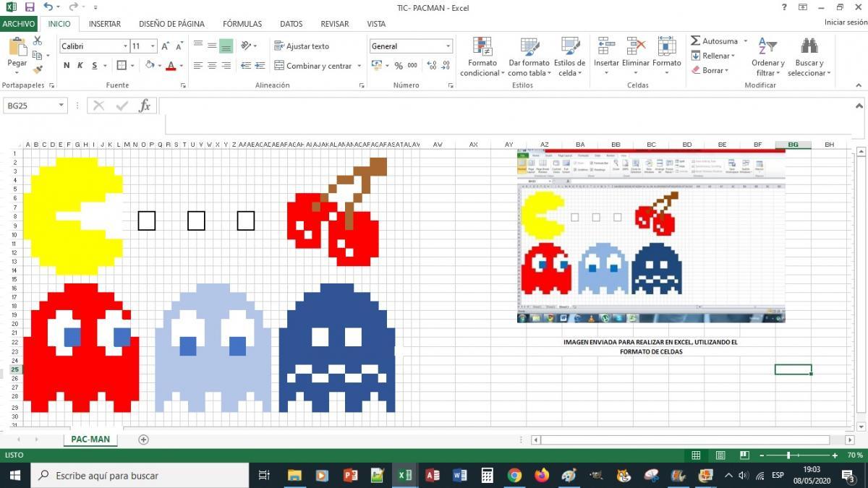The height and width of the screenshot is (488, 868).
Task: Click the Formato condicional icon
Action: pos(482,47)
